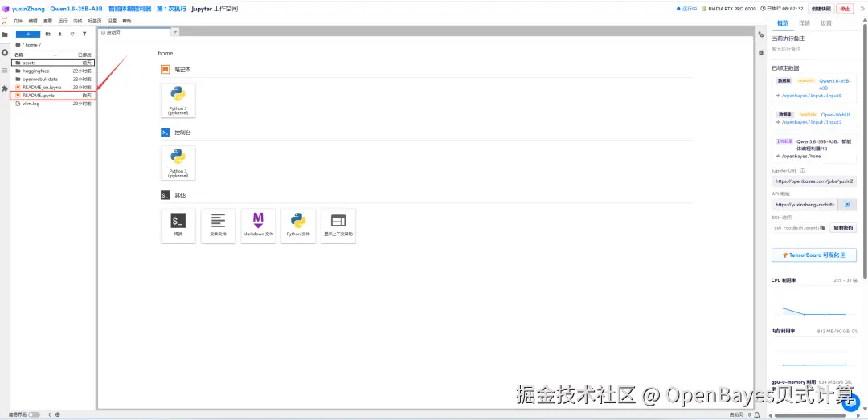Open the table of contents sidebar icon
Image resolution: width=868 pixels, height=420 pixels.
(x=5, y=71)
